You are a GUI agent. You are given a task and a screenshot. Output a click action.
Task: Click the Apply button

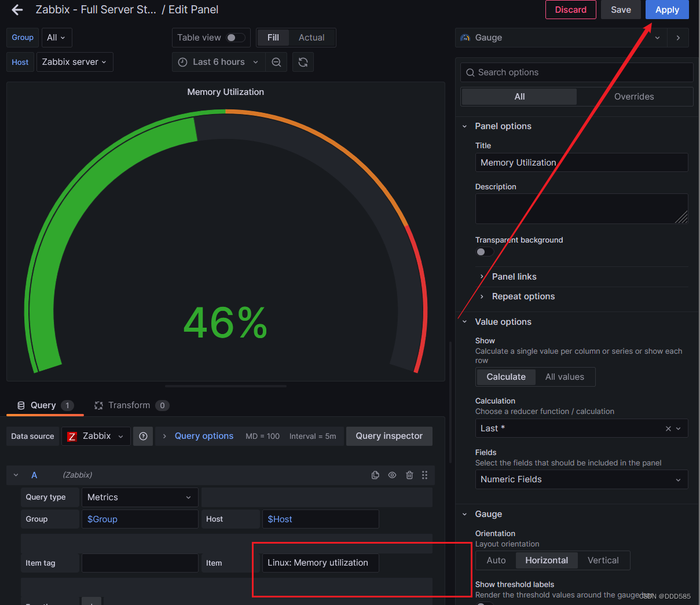pyautogui.click(x=667, y=10)
